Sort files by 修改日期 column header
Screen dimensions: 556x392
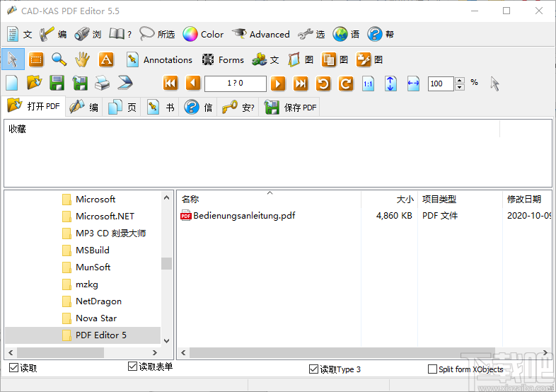click(527, 199)
